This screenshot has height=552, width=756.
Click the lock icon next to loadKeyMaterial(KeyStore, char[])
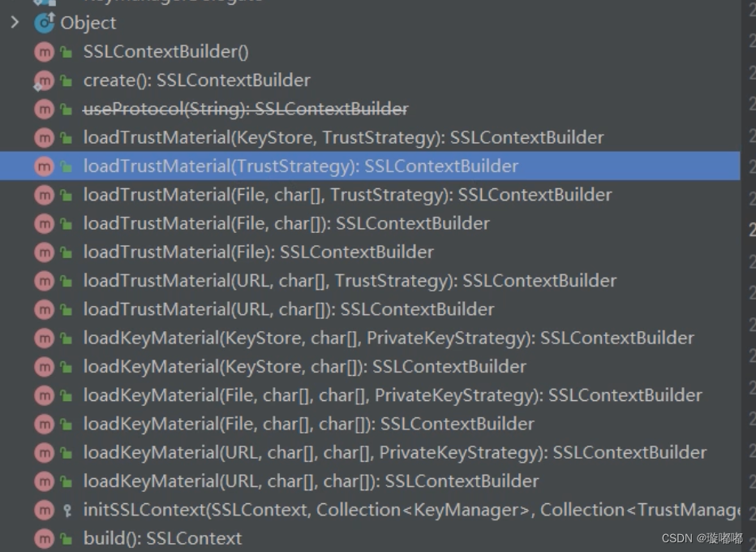pos(65,366)
